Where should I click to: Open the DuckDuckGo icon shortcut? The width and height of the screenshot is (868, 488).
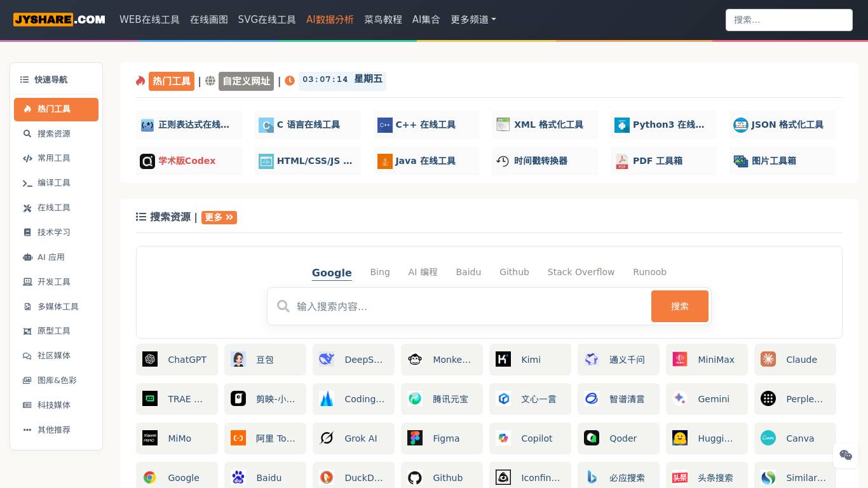(x=327, y=478)
